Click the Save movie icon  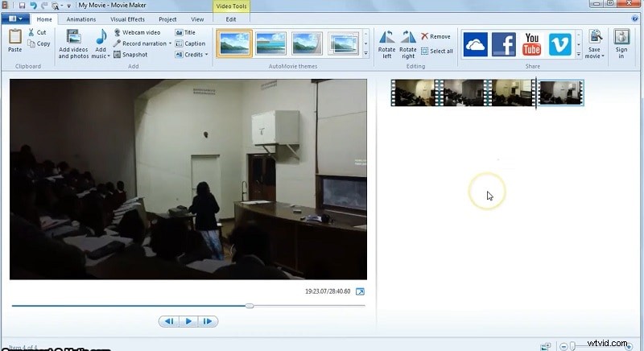(x=595, y=37)
